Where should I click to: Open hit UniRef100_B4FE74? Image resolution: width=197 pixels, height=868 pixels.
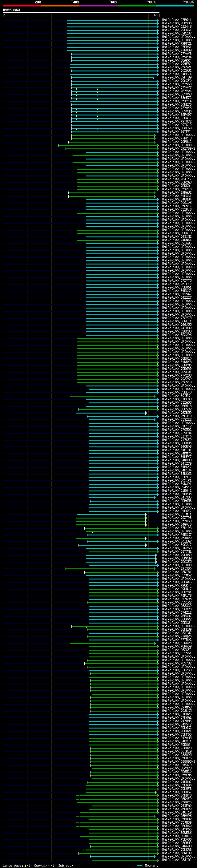(x=177, y=74)
